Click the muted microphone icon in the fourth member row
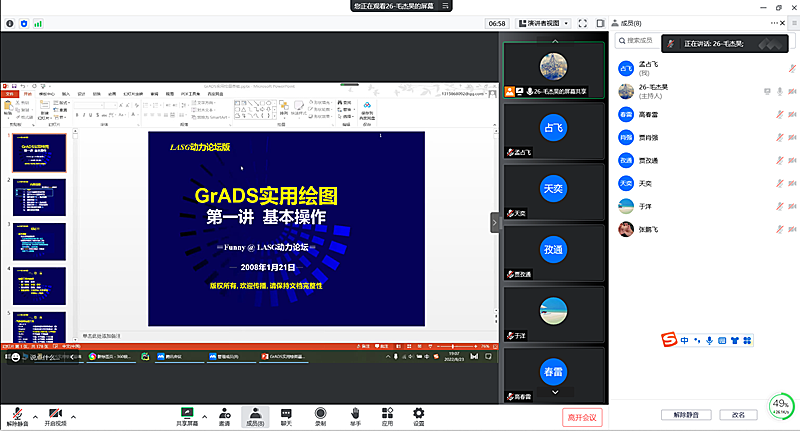Viewport: 800px width, 431px height. pyautogui.click(x=780, y=137)
